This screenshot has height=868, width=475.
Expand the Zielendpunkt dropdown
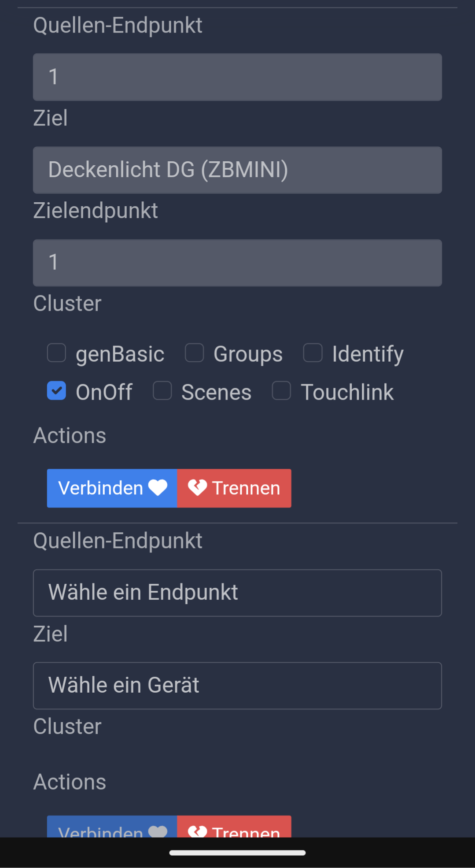[x=237, y=263]
